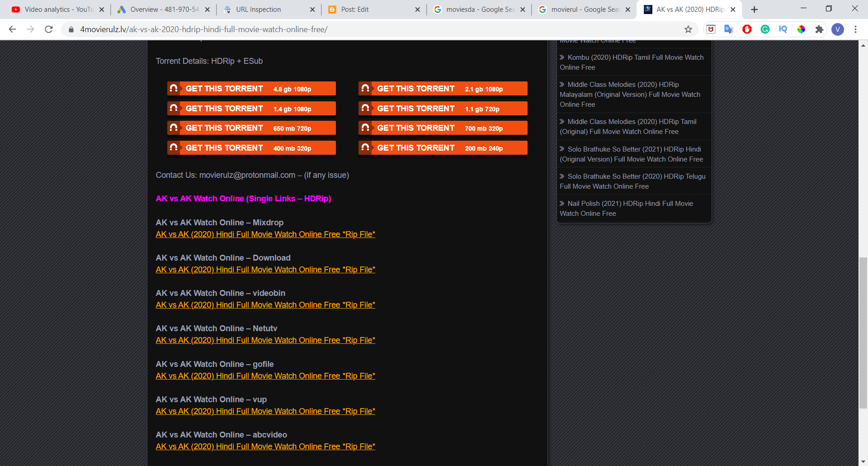Close the moviesda Google Search tab

(x=523, y=10)
